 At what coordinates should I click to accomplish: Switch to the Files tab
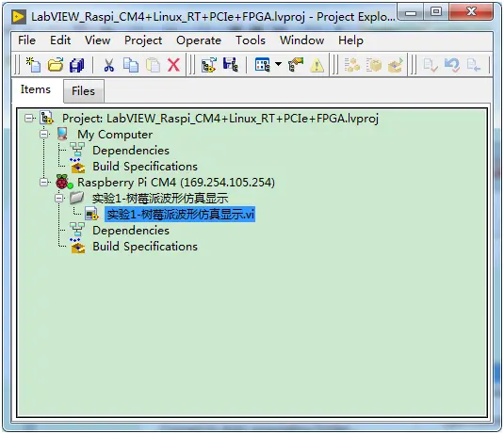tap(83, 91)
